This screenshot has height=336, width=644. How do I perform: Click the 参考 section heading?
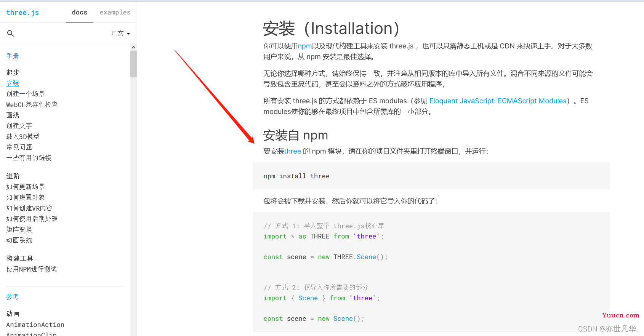tap(13, 297)
